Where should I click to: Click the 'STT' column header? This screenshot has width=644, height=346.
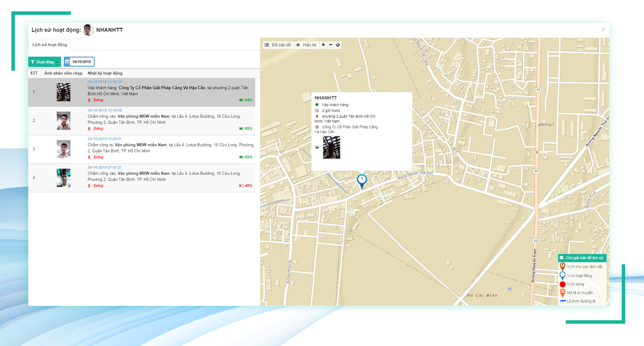click(x=34, y=73)
